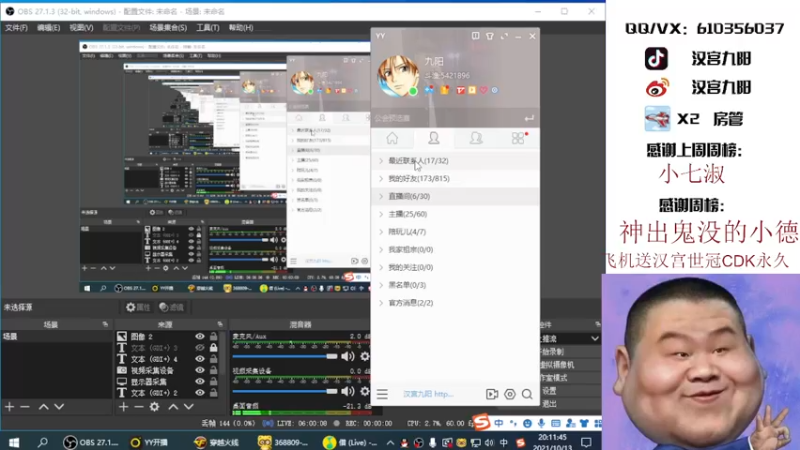800x450 pixels.
Task: Open the 帮助(H) menu
Action: tap(241, 28)
